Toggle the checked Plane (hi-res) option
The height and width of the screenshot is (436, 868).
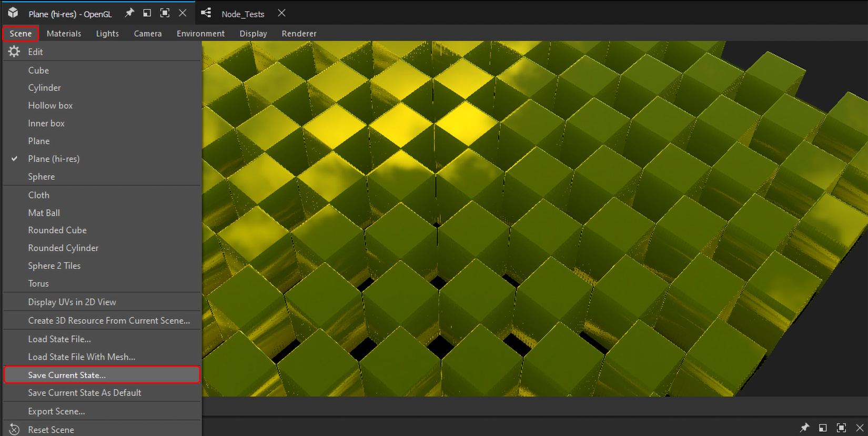[103, 159]
